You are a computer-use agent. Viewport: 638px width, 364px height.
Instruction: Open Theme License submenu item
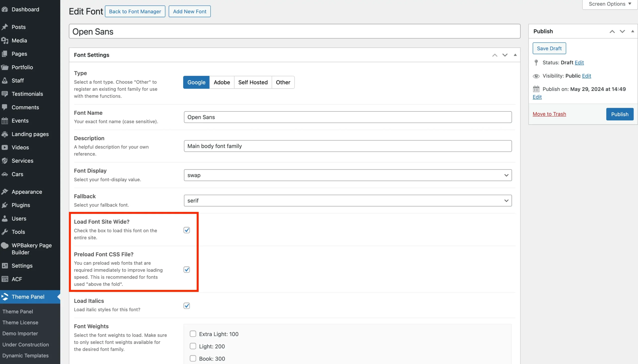(20, 322)
